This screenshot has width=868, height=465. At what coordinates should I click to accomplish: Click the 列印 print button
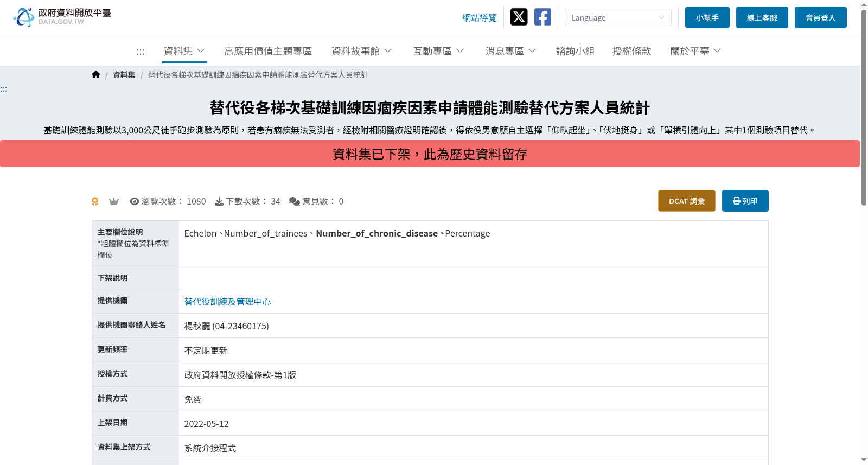click(x=745, y=201)
